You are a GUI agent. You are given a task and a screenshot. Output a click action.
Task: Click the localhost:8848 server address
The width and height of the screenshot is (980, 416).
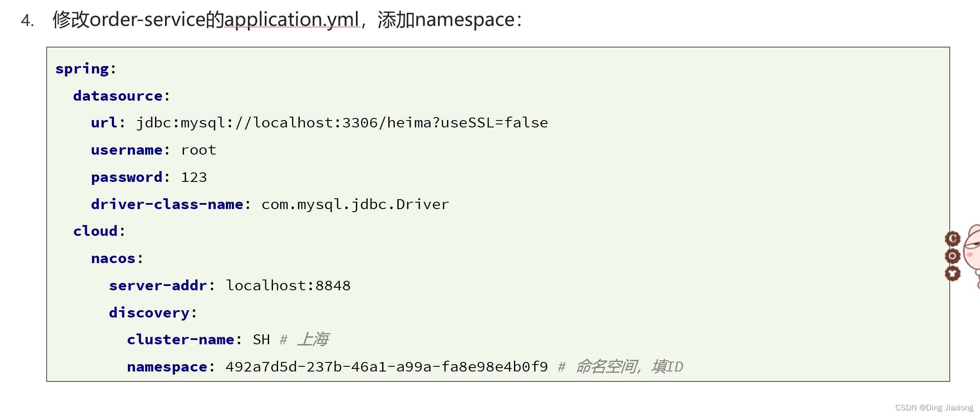288,286
